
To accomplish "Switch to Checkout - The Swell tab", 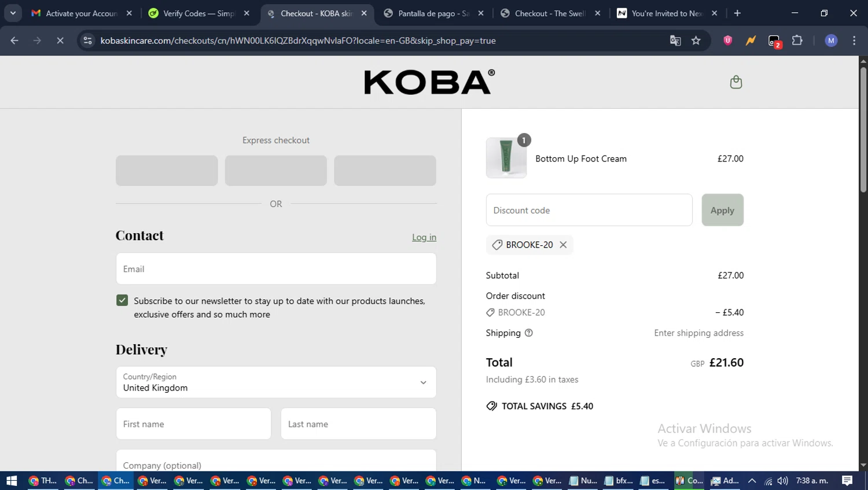I will tap(550, 13).
